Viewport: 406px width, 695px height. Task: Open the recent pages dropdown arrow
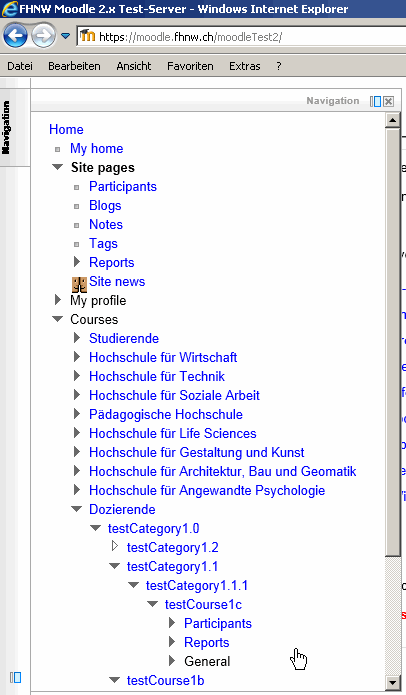tap(66, 36)
